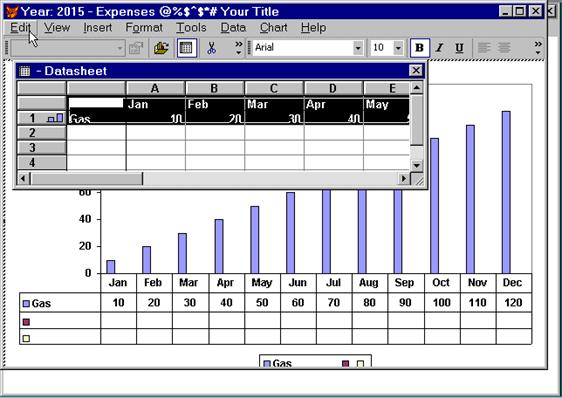This screenshot has width=562, height=398.
Task: Select datasheet column B header
Action: pyautogui.click(x=214, y=88)
